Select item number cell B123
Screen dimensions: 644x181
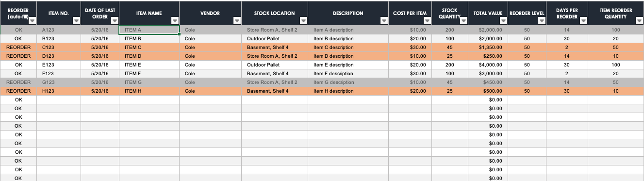point(59,38)
